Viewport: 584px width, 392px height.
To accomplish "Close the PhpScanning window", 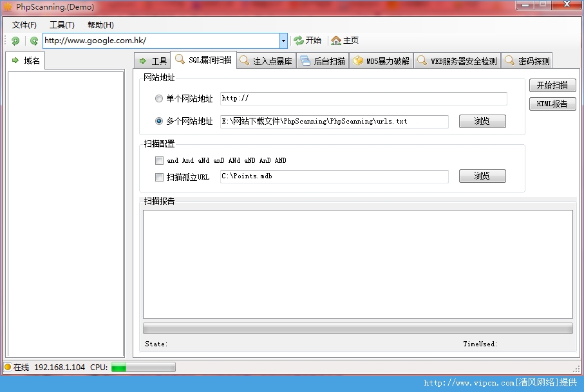I will [x=567, y=5].
